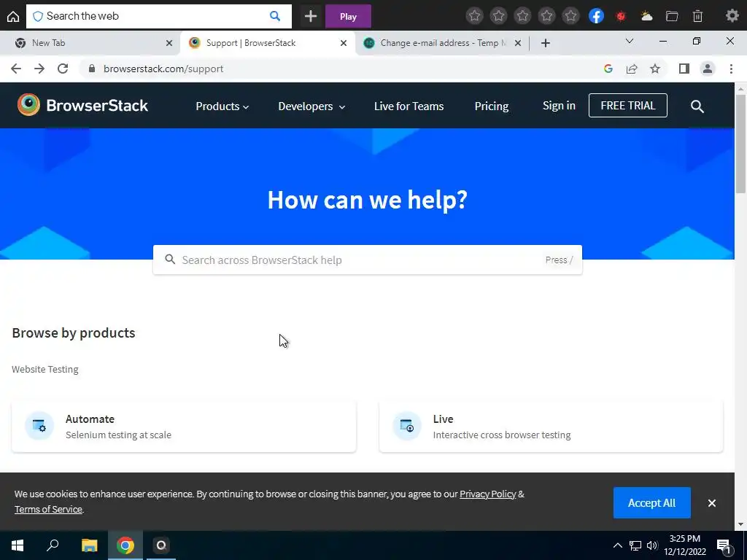Screen dimensions: 747x560
Task: Open Live for Teams page
Action: 409,106
